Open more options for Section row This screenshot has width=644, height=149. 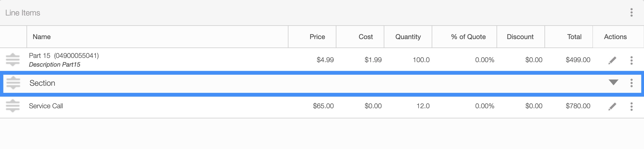pyautogui.click(x=632, y=83)
